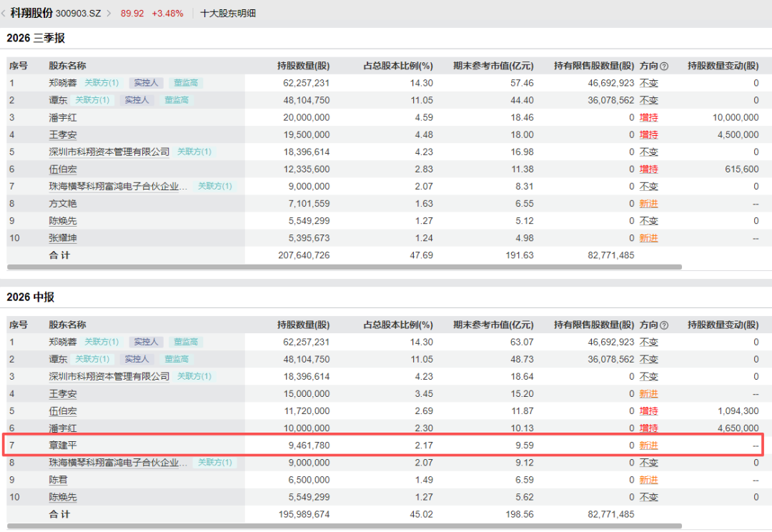Image resolution: width=772 pixels, height=532 pixels.
Task: Click the 十大股东明细 breadcrumb title
Action: pos(228,14)
